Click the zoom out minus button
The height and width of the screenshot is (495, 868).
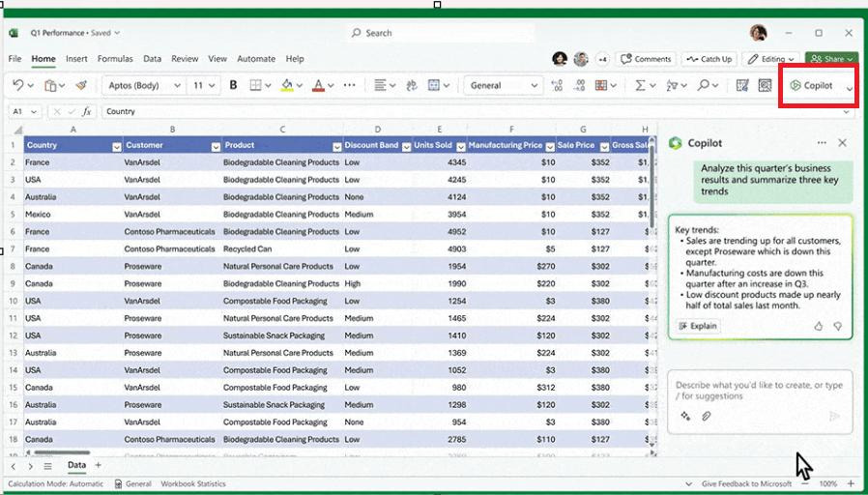pyautogui.click(x=804, y=483)
